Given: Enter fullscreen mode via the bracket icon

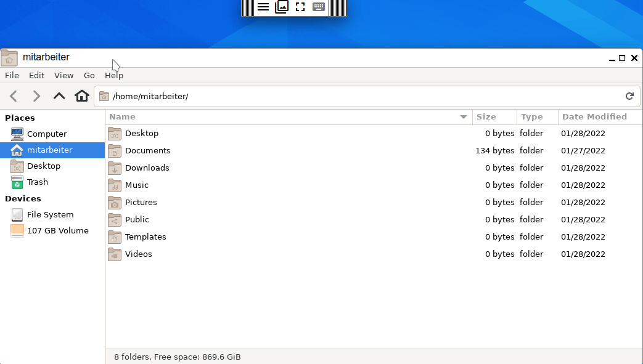Looking at the screenshot, I should tap(300, 7).
